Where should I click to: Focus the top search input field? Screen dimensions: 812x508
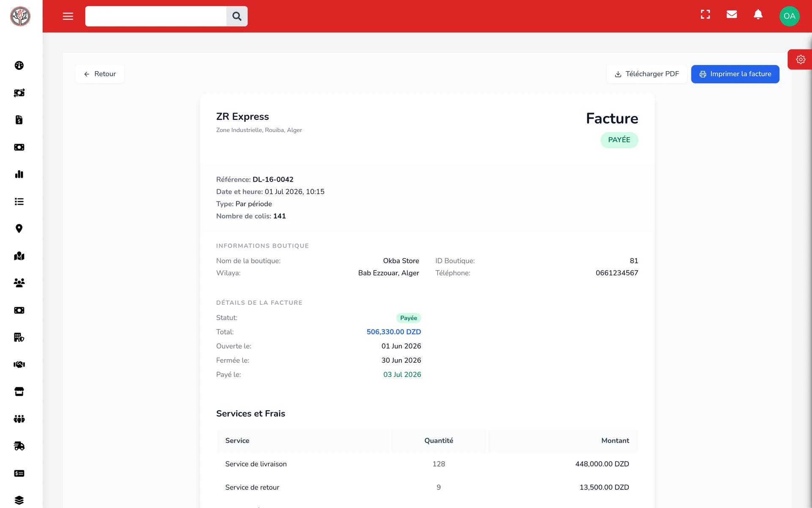click(x=156, y=16)
